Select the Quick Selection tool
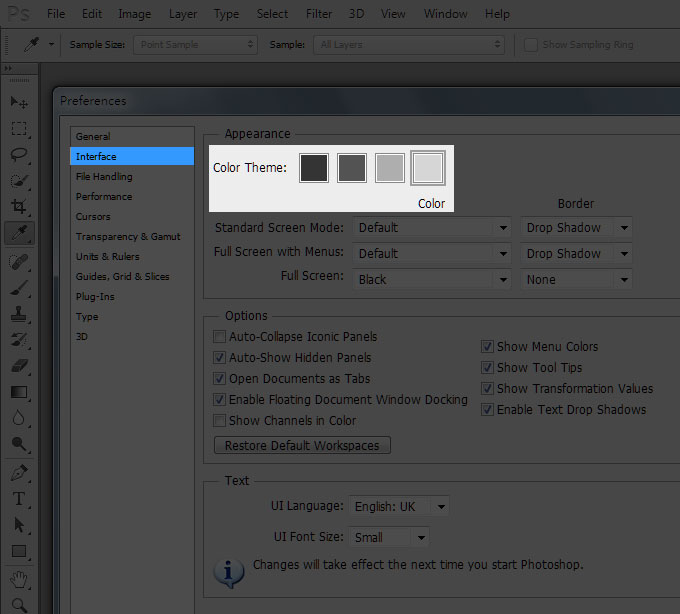This screenshot has height=614, width=680. [x=19, y=180]
